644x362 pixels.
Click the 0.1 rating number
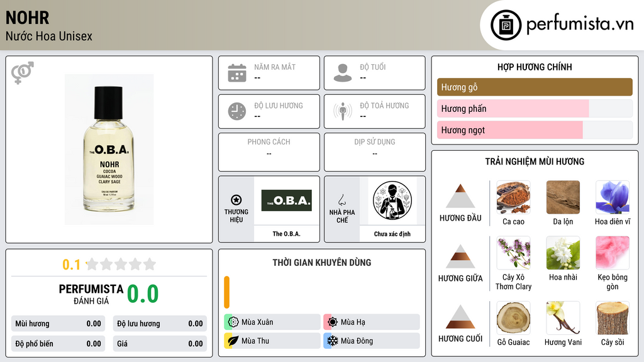[72, 265]
